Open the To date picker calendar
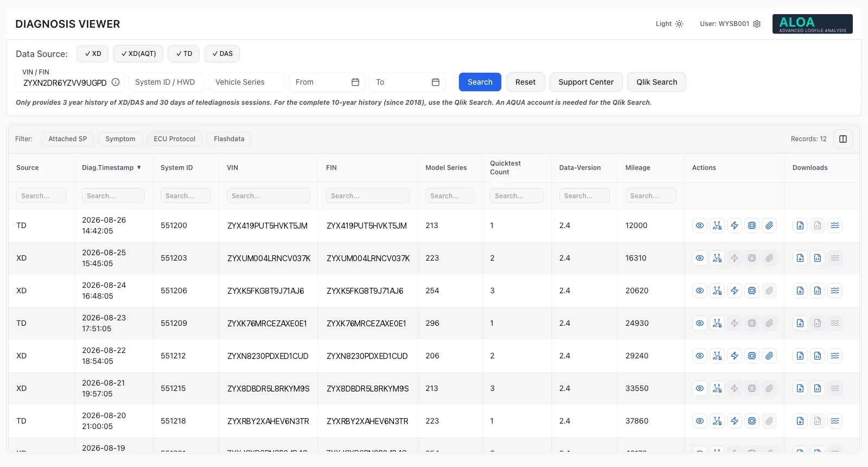Image resolution: width=868 pixels, height=467 pixels. tap(436, 82)
